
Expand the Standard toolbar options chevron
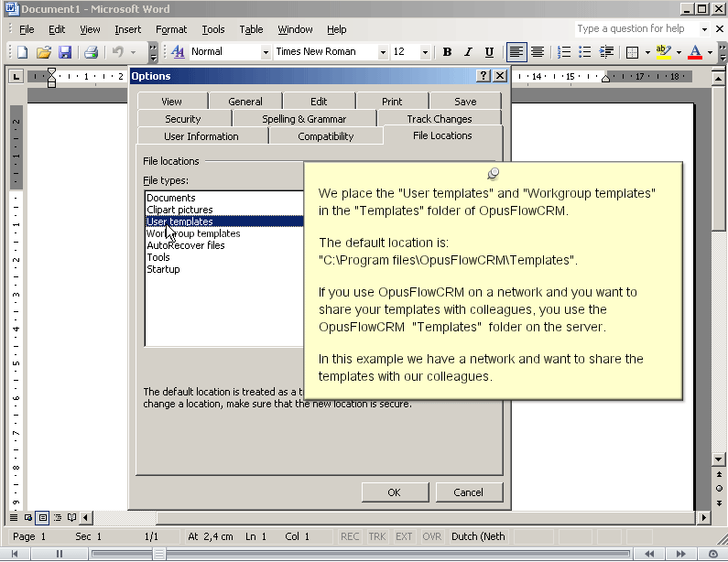tap(153, 52)
